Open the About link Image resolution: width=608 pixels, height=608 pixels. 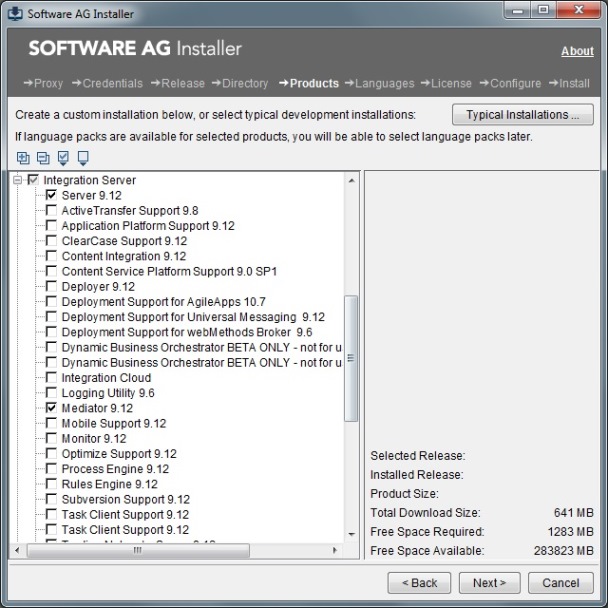577,51
